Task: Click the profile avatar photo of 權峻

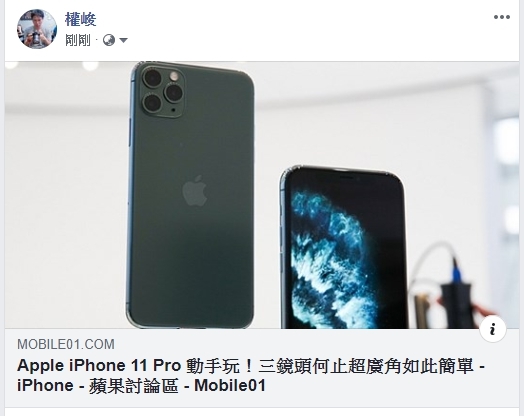Action: pyautogui.click(x=37, y=29)
